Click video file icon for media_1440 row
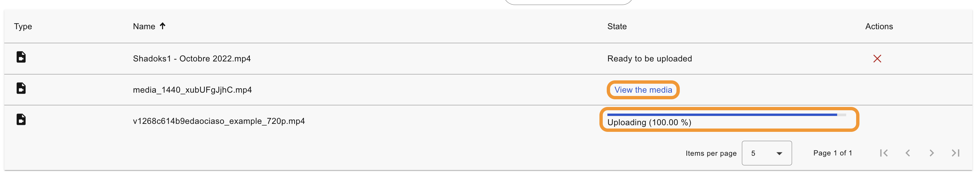 (x=21, y=88)
